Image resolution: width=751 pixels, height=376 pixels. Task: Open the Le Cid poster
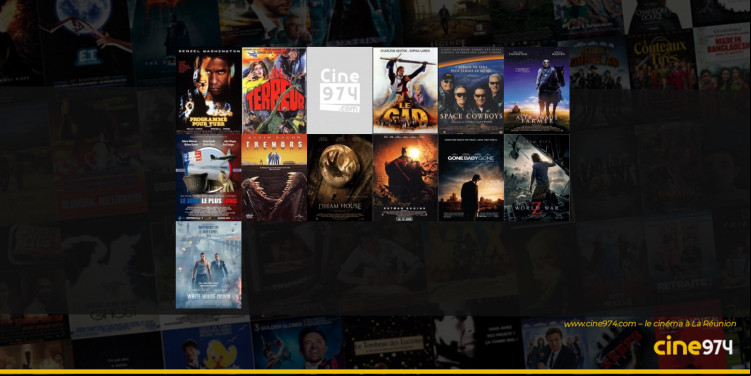click(x=405, y=90)
